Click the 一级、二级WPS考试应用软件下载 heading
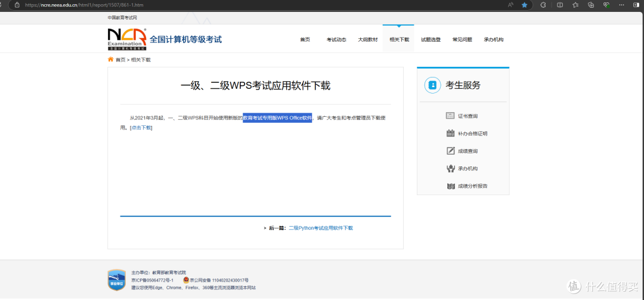The height and width of the screenshot is (300, 644). click(x=255, y=86)
